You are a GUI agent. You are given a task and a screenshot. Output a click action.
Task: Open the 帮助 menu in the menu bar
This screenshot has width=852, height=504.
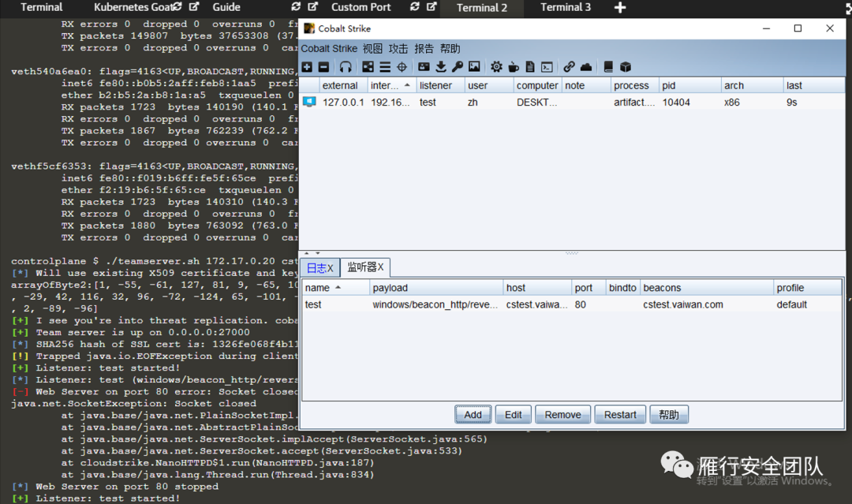click(x=450, y=48)
